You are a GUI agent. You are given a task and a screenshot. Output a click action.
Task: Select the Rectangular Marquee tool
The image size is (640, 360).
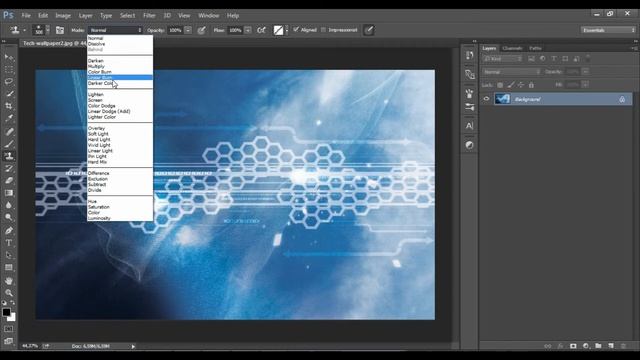click(9, 70)
